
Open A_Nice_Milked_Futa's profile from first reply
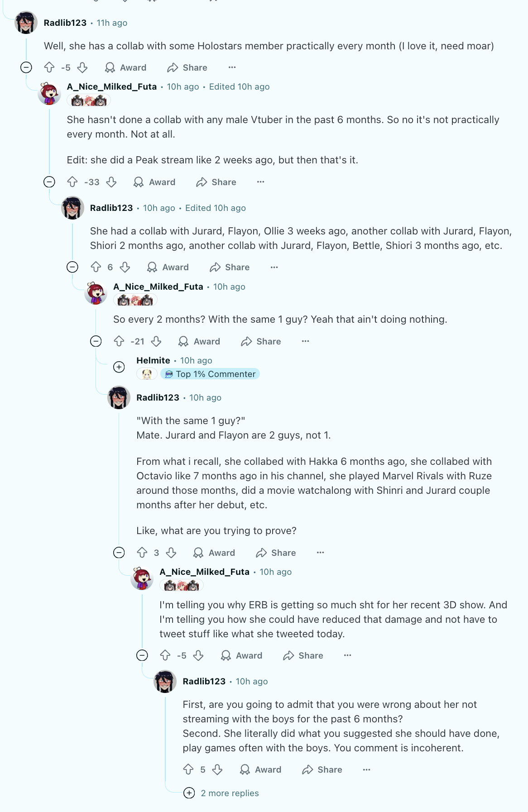[x=112, y=86]
